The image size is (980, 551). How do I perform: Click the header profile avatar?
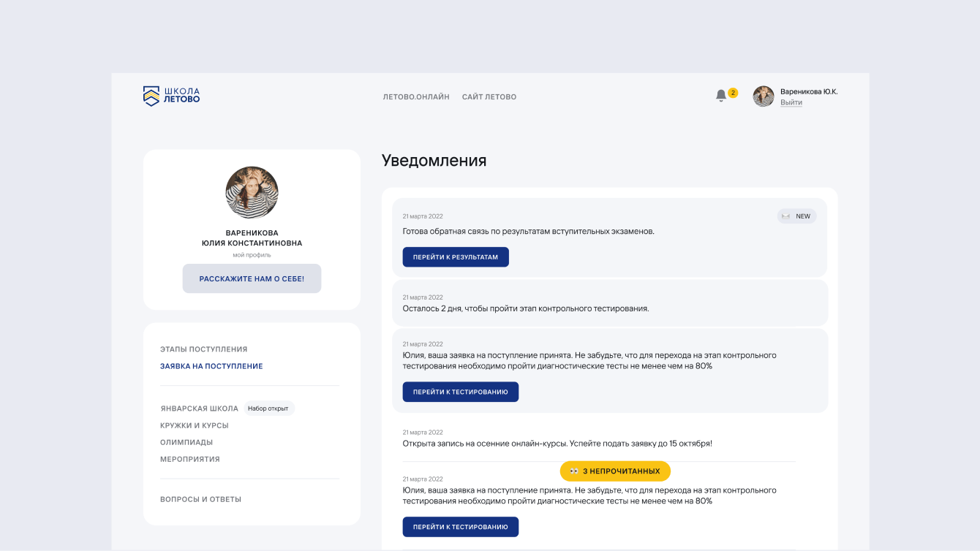(764, 96)
